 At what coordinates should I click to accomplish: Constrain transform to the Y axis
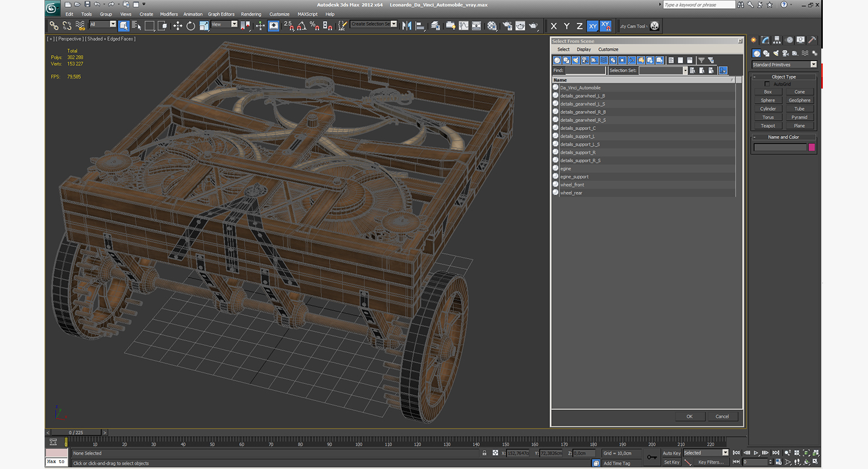tap(567, 26)
